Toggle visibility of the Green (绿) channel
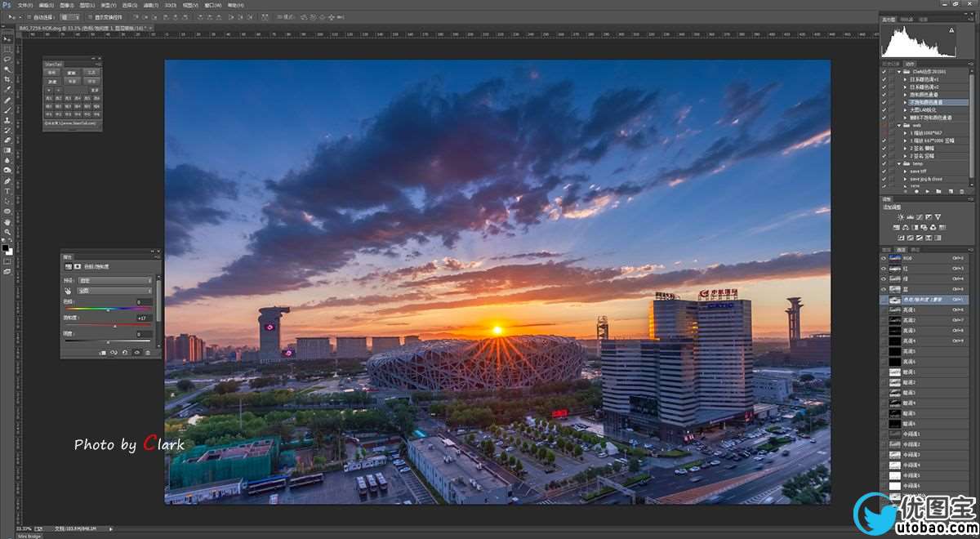 click(884, 278)
